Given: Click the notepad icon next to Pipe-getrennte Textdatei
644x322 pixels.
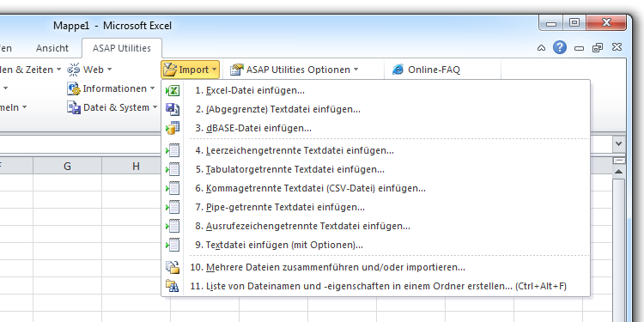Looking at the screenshot, I should click(173, 208).
